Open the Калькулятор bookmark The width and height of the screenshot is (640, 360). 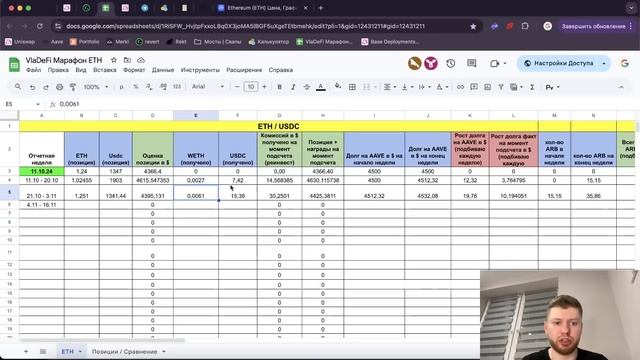tap(269, 42)
